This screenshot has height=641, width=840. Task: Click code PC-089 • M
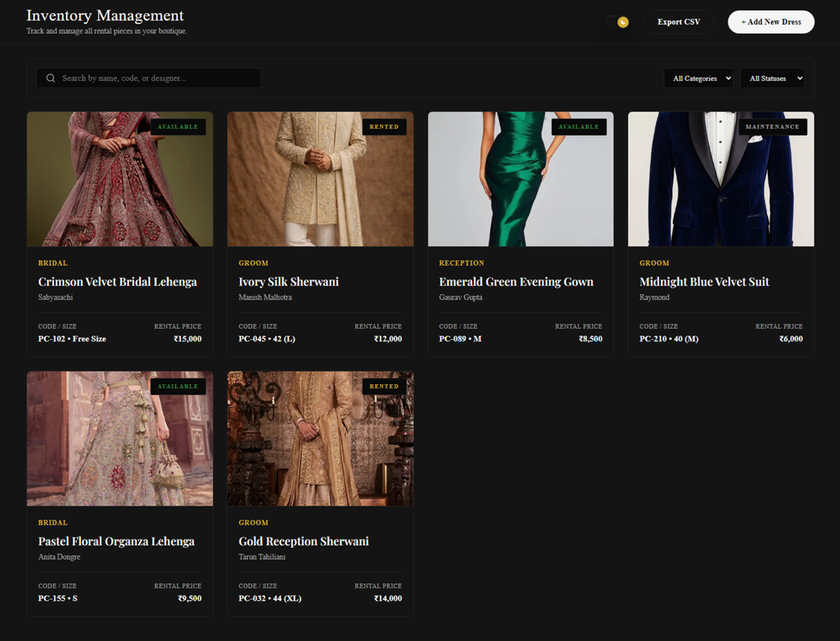[460, 339]
